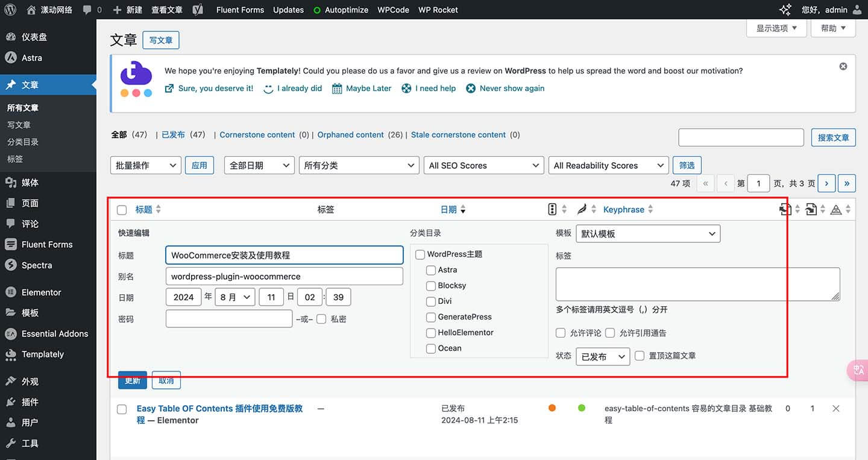This screenshot has width=868, height=460.
Task: Click the home icon beside 漾动网络
Action: (31, 10)
